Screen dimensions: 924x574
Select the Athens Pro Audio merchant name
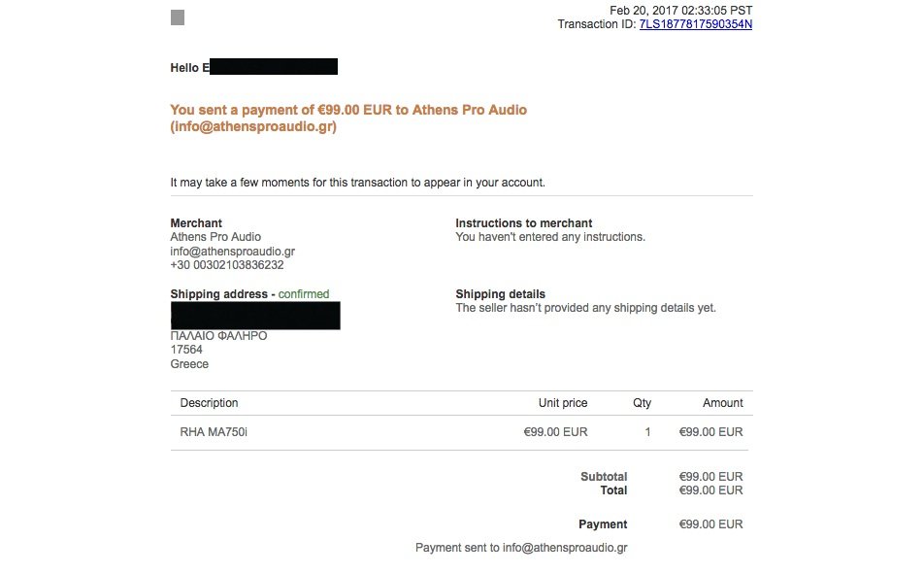[x=215, y=237]
